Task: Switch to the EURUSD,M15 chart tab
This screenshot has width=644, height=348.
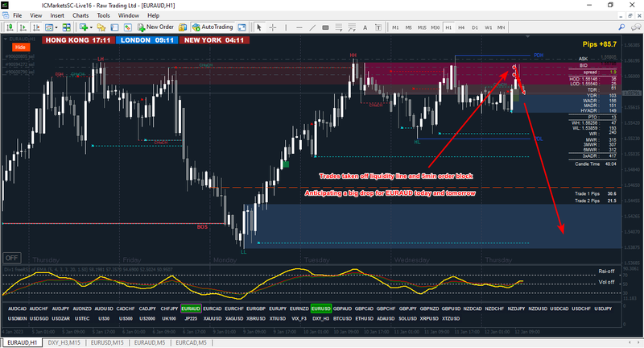Action: 107,342
